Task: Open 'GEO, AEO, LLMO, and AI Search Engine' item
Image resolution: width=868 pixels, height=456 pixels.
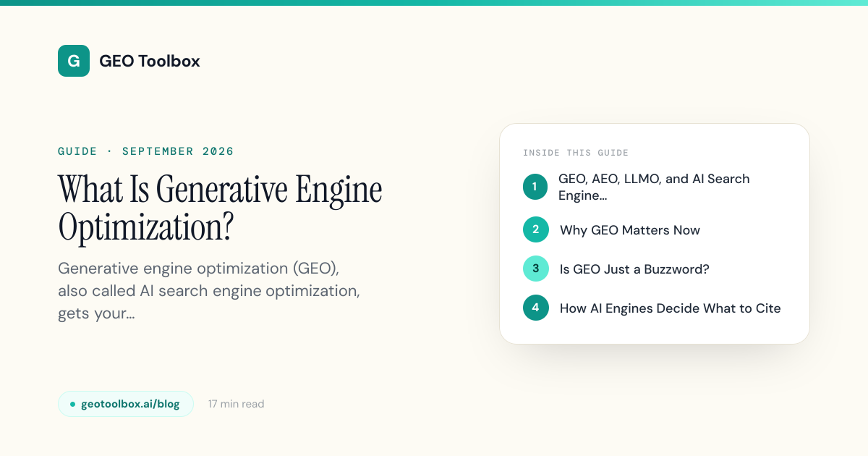Action: click(654, 187)
